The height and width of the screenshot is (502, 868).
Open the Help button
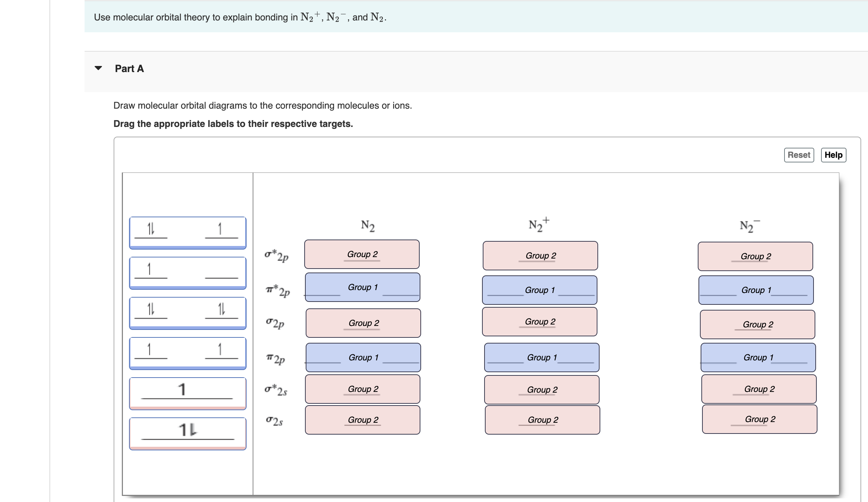[x=833, y=155]
